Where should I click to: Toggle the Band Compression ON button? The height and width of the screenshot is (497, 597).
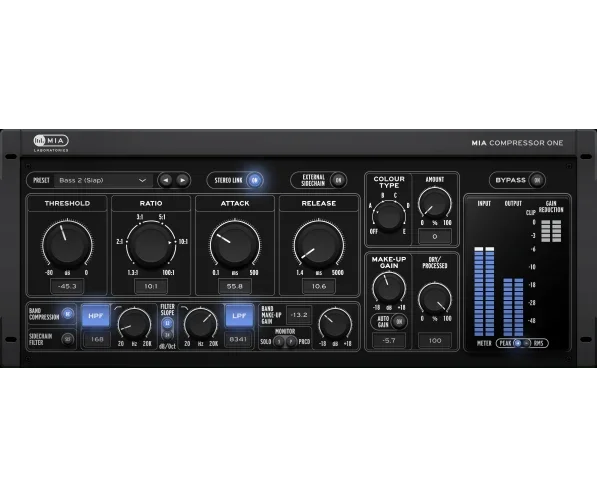(x=68, y=314)
